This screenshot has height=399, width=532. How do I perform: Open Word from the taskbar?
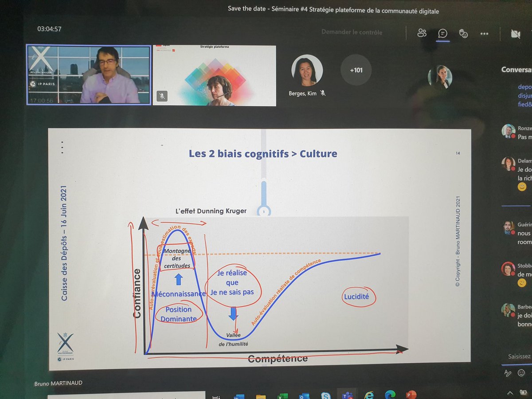point(239,396)
